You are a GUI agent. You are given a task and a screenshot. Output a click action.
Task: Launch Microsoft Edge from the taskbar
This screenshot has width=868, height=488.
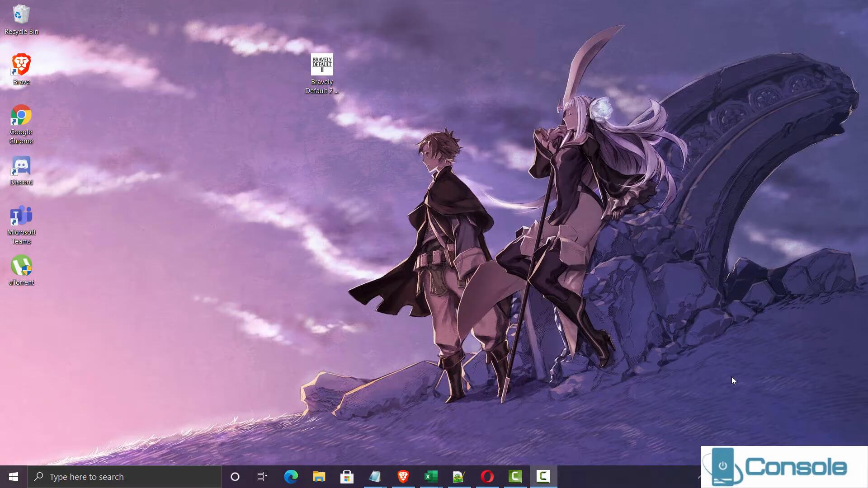[291, 477]
